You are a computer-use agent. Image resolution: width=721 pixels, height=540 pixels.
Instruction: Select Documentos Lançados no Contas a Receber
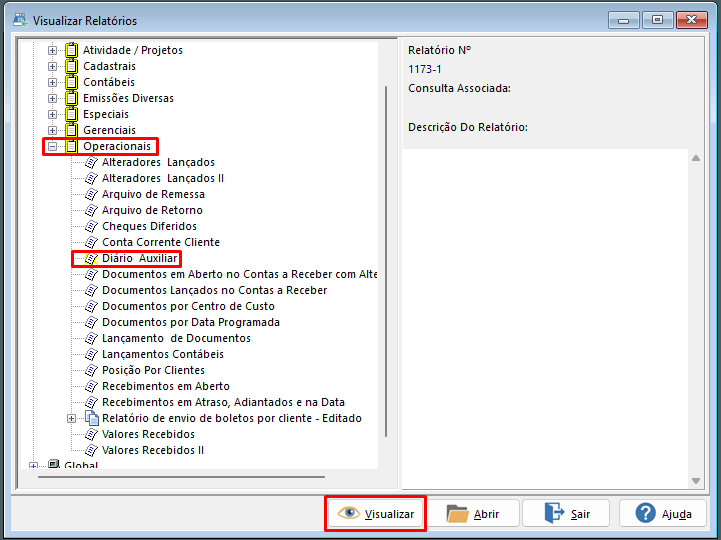tap(214, 290)
